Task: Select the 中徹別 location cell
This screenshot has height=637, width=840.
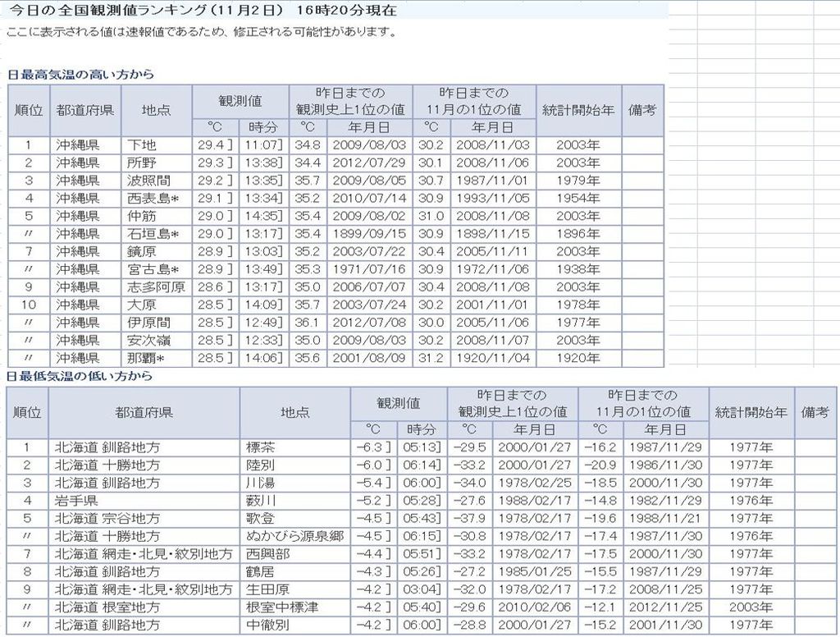Action: (x=294, y=625)
